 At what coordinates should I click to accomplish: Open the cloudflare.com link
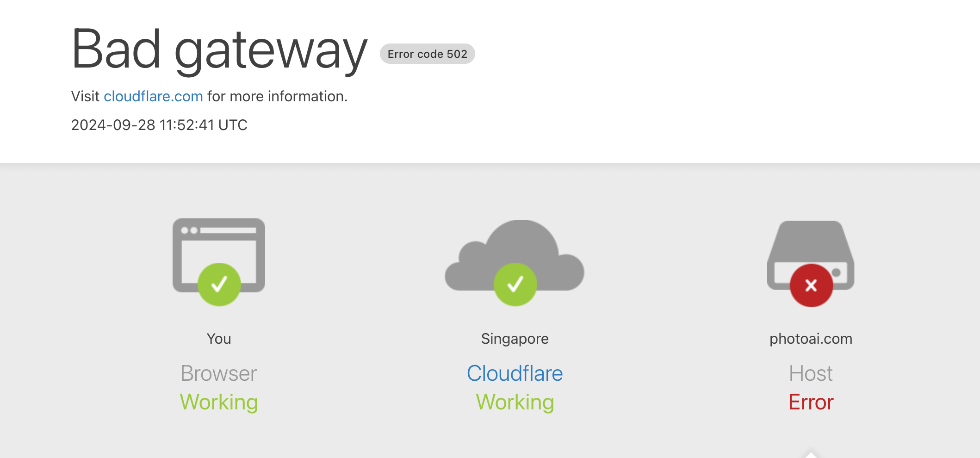[153, 96]
